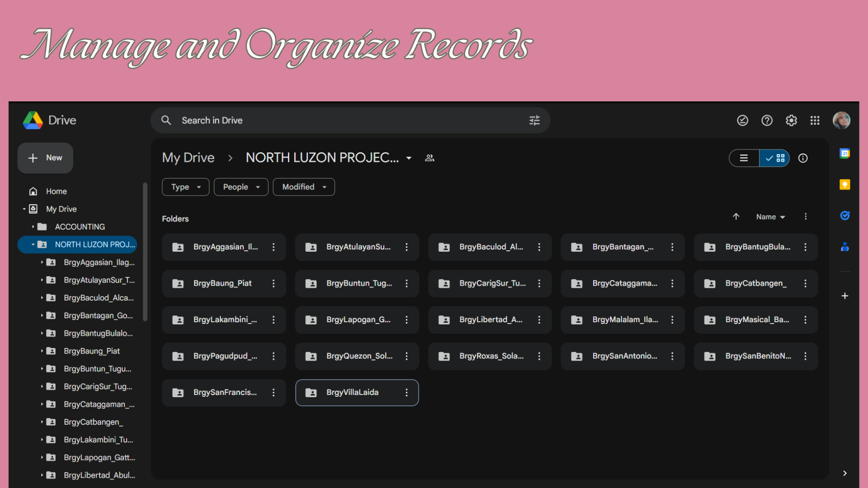868x488 pixels.
Task: Open more actions for BrgyVillaLaida folder
Action: [406, 393]
